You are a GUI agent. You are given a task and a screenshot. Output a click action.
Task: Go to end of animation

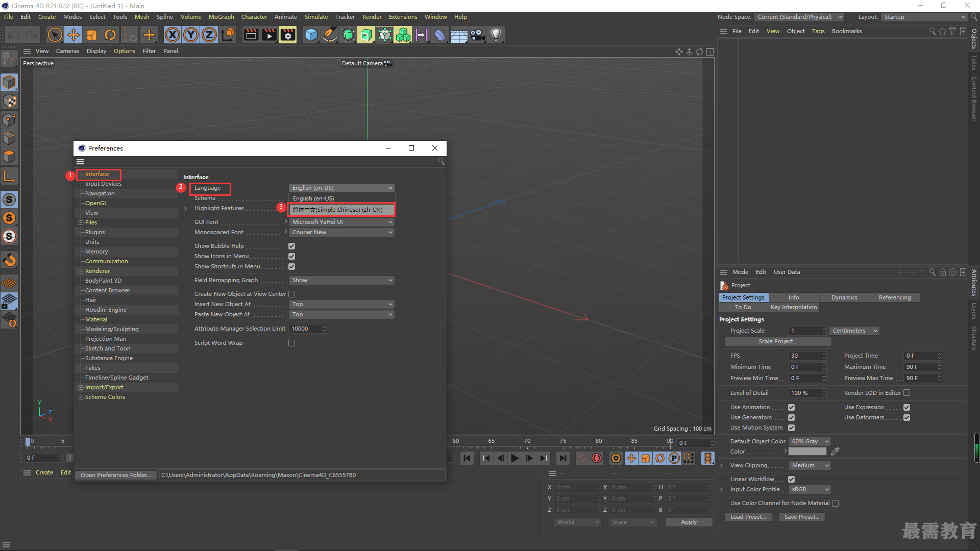[x=562, y=458]
